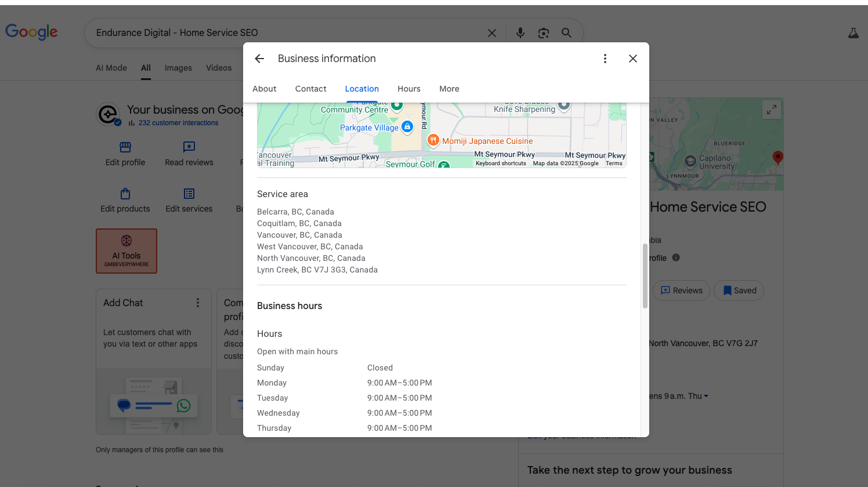Screen dimensions: 868x487
Task: Start voice search with the microphone icon
Action: 520,33
